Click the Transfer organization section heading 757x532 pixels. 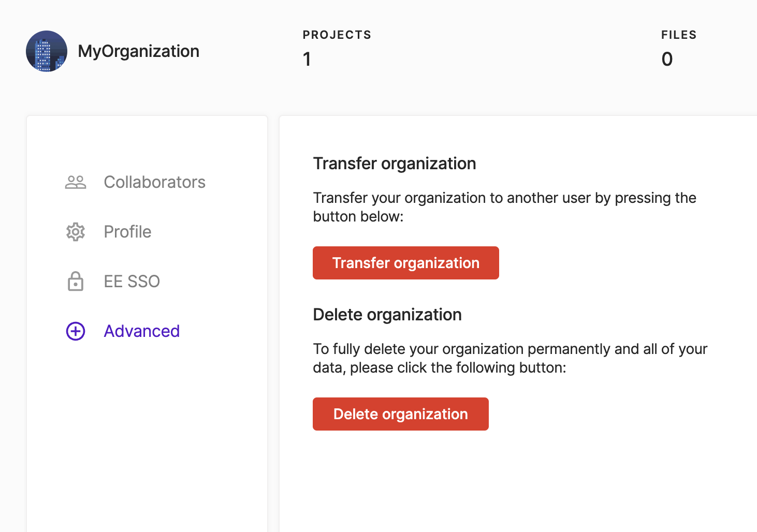[x=395, y=164]
